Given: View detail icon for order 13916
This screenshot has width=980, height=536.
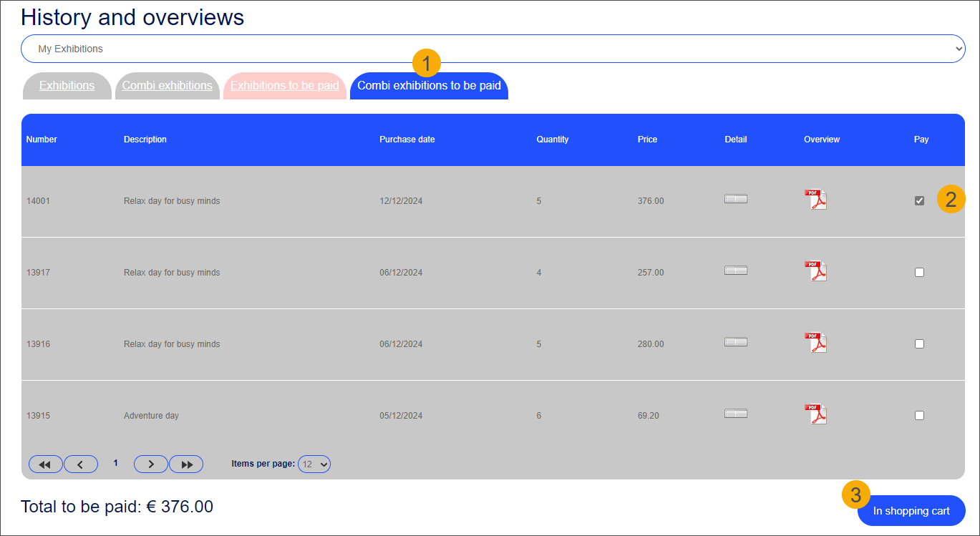Looking at the screenshot, I should [x=735, y=342].
